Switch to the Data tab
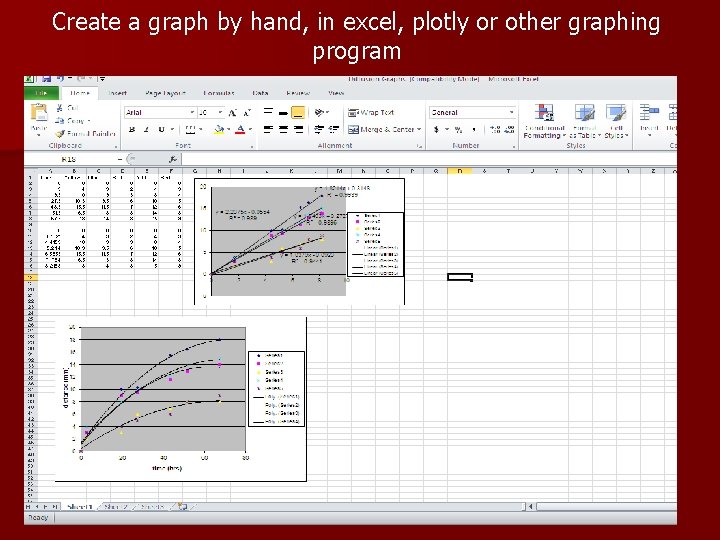 pos(260,93)
